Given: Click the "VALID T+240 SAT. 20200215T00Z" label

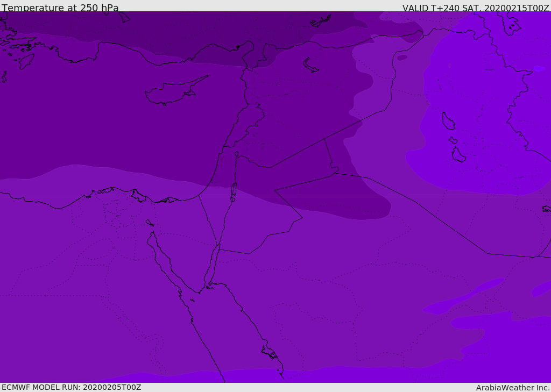Looking at the screenshot, I should (476, 8).
